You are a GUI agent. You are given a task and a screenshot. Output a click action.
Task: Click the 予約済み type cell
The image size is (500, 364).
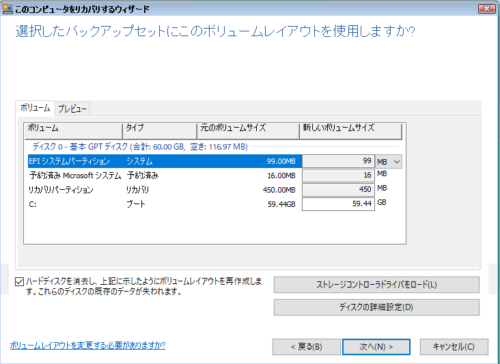(143, 176)
